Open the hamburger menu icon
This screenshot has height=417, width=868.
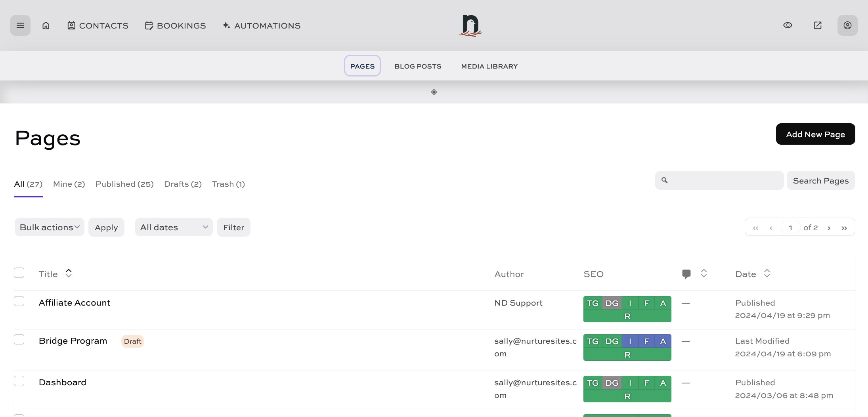click(20, 25)
